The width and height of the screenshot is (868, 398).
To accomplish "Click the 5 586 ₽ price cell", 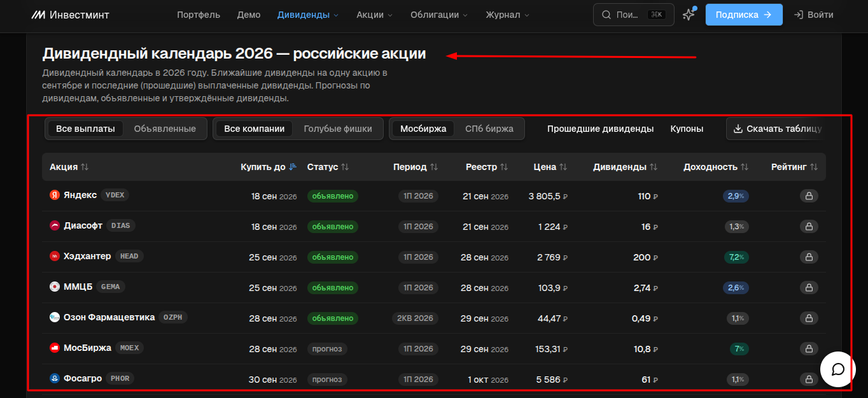I will tap(552, 380).
